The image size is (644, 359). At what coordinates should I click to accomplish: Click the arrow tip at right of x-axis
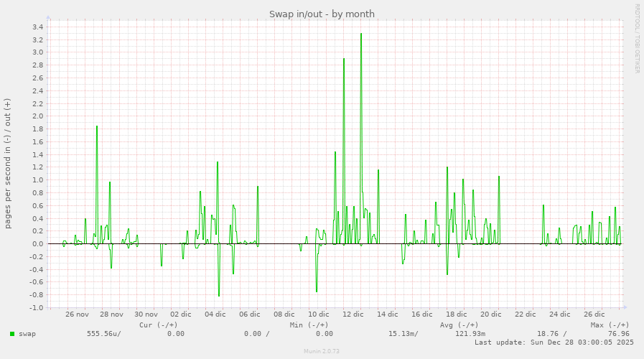click(625, 307)
